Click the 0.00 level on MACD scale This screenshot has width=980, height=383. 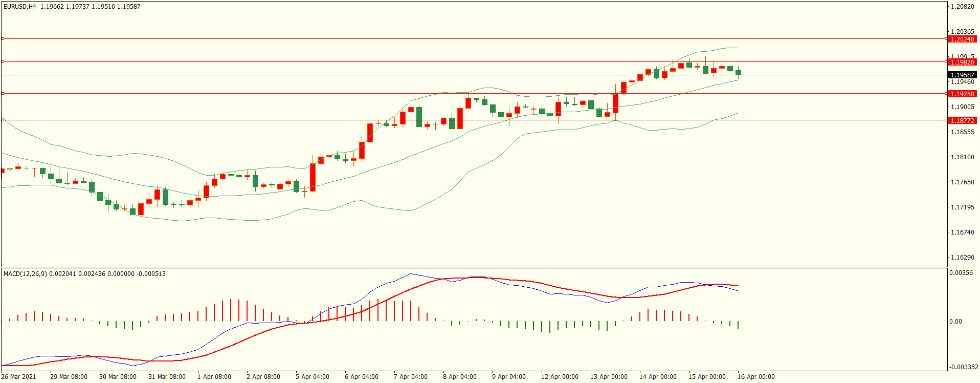(x=955, y=322)
